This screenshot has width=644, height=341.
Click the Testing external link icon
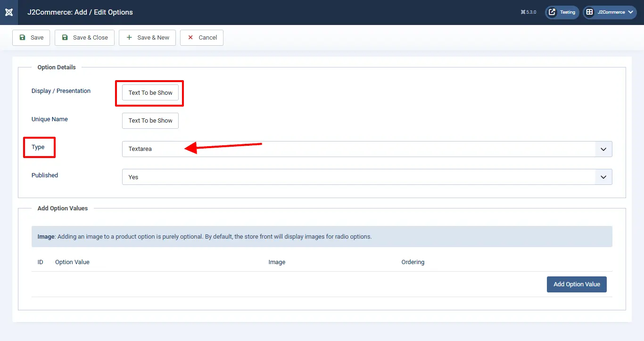coord(552,12)
